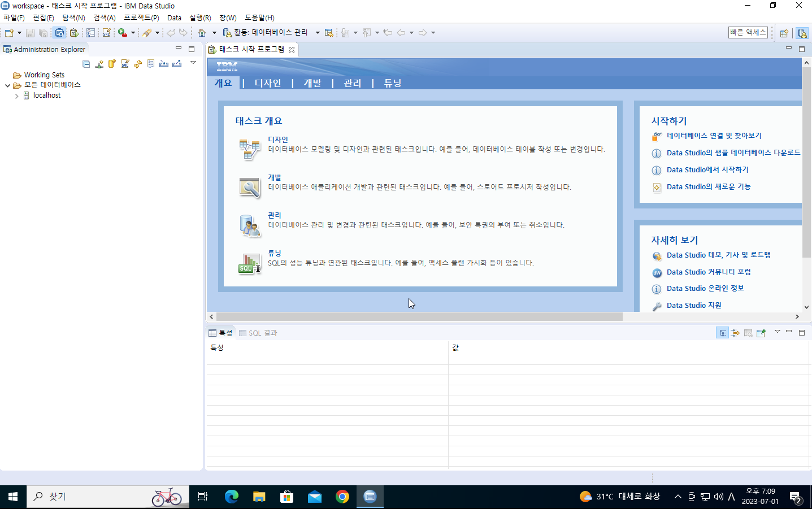Click the Refresh icon in Administration Explorer

(138, 64)
